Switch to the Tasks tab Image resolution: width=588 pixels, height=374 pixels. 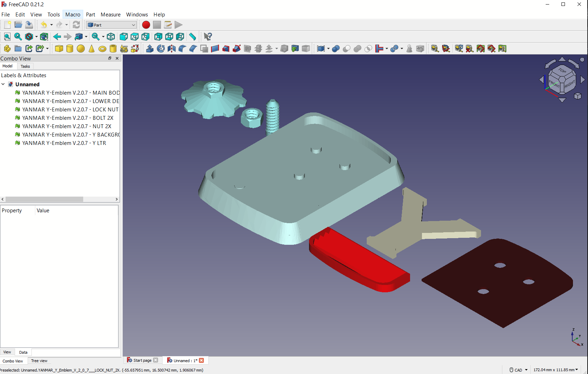point(25,66)
